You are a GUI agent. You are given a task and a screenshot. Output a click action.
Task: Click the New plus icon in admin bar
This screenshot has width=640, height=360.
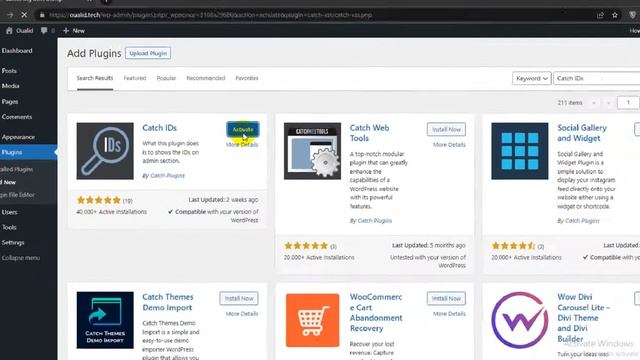point(66,31)
